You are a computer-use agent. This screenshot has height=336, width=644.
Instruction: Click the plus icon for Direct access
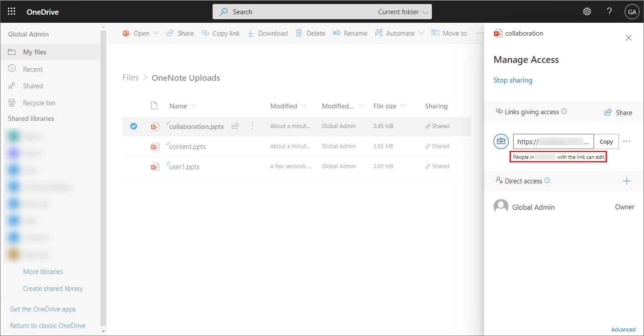tap(627, 181)
